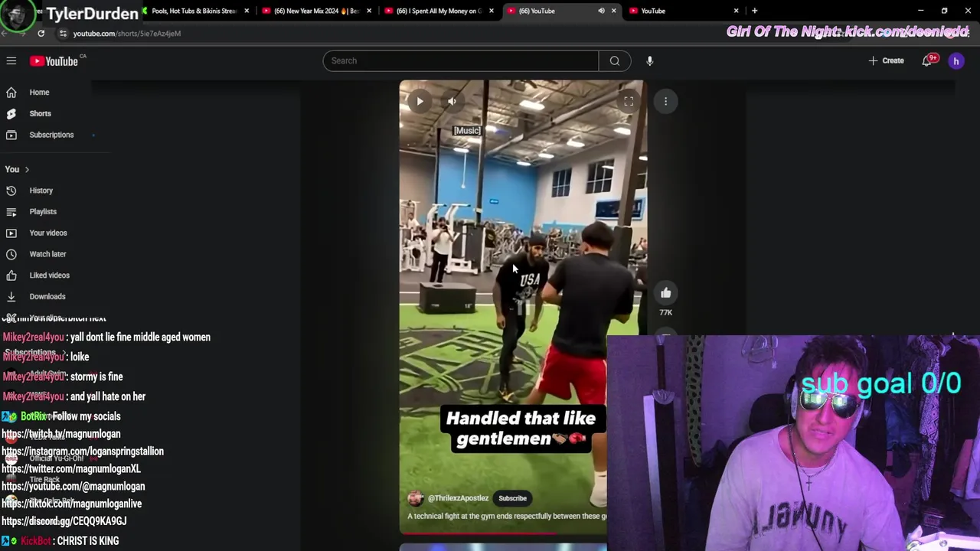
Task: Click the site info icon in address bar
Action: click(64, 34)
